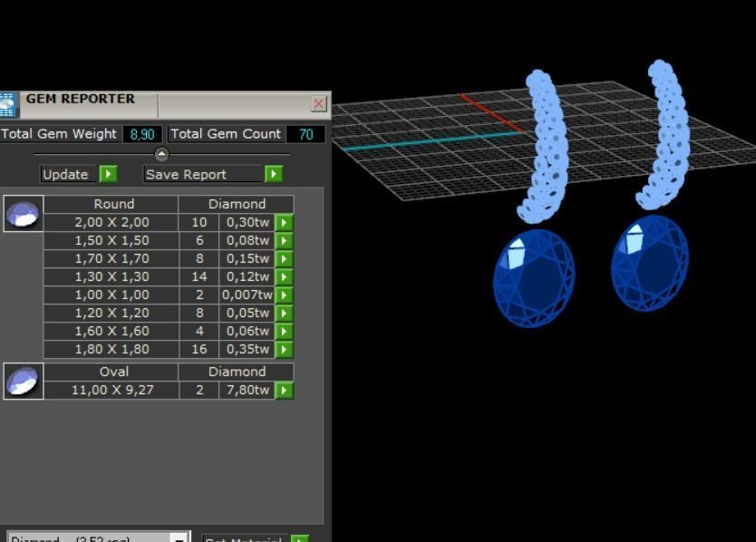Click green arrow next to Save Report
This screenshot has height=542, width=756.
274,174
